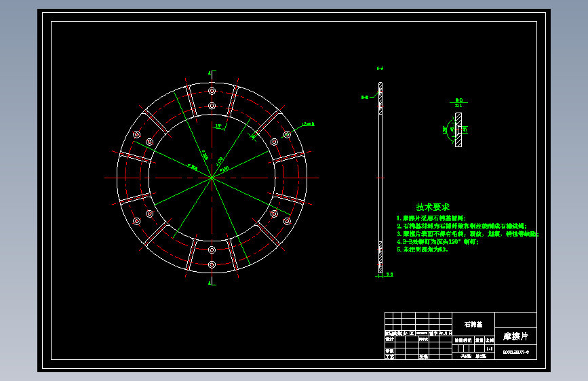Viewport: 588px width, 381px height.
Task: Click the top rivet hole on vertical centerline
Action: [x=212, y=91]
